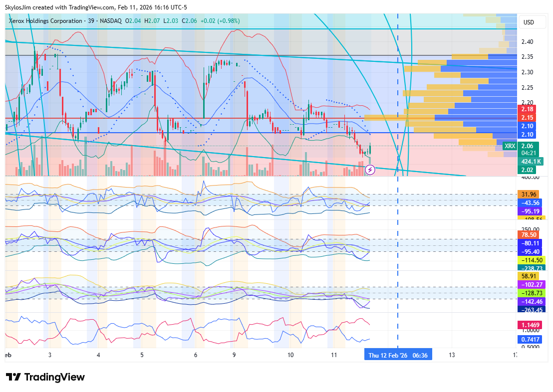Click date 13 on the time axis

[452, 355]
